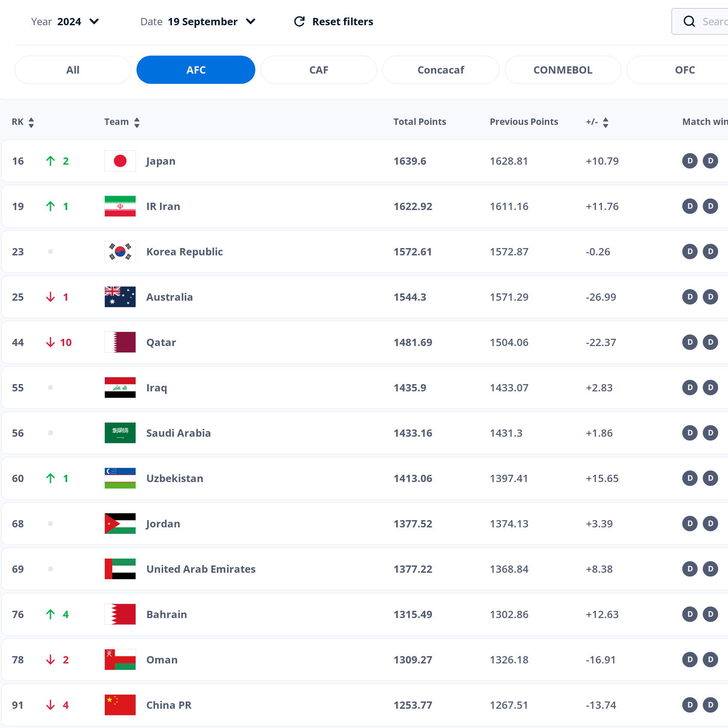The image size is (728, 728).
Task: Click the D match icon next to China PR
Action: click(690, 705)
